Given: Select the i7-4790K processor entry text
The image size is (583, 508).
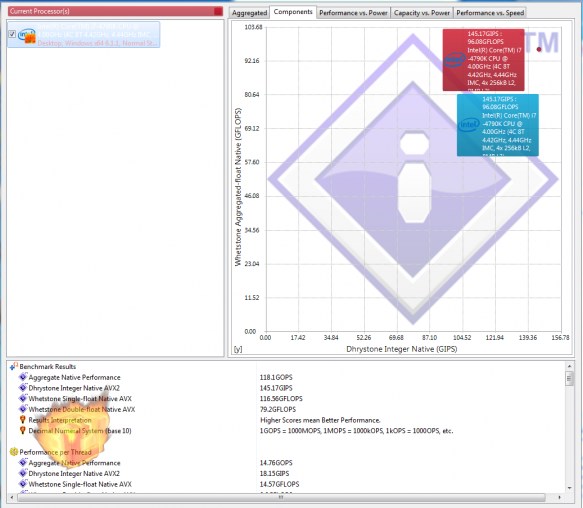Looking at the screenshot, I should [97, 35].
